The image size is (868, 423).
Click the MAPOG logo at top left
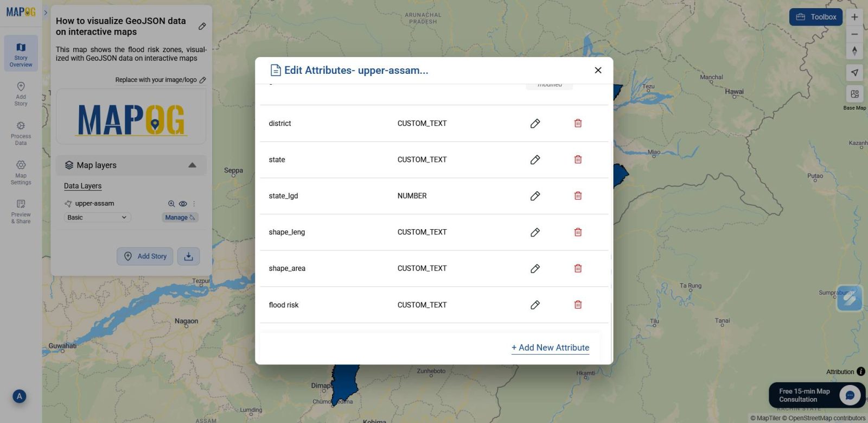coord(21,12)
